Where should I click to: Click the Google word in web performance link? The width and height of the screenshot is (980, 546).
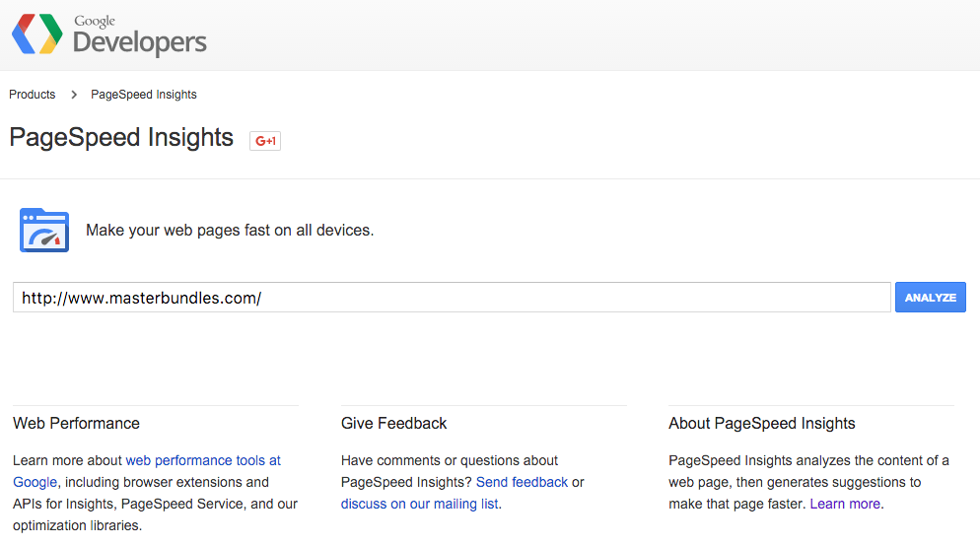pos(35,482)
